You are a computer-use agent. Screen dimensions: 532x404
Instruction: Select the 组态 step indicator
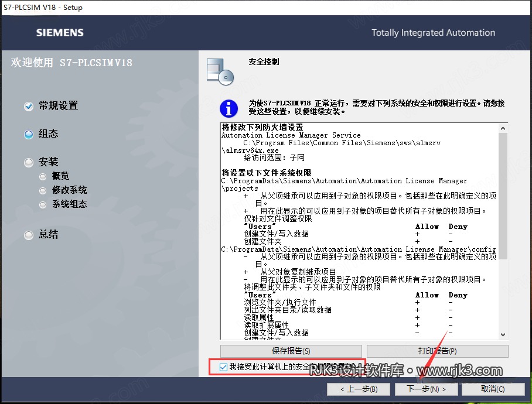pyautogui.click(x=29, y=134)
